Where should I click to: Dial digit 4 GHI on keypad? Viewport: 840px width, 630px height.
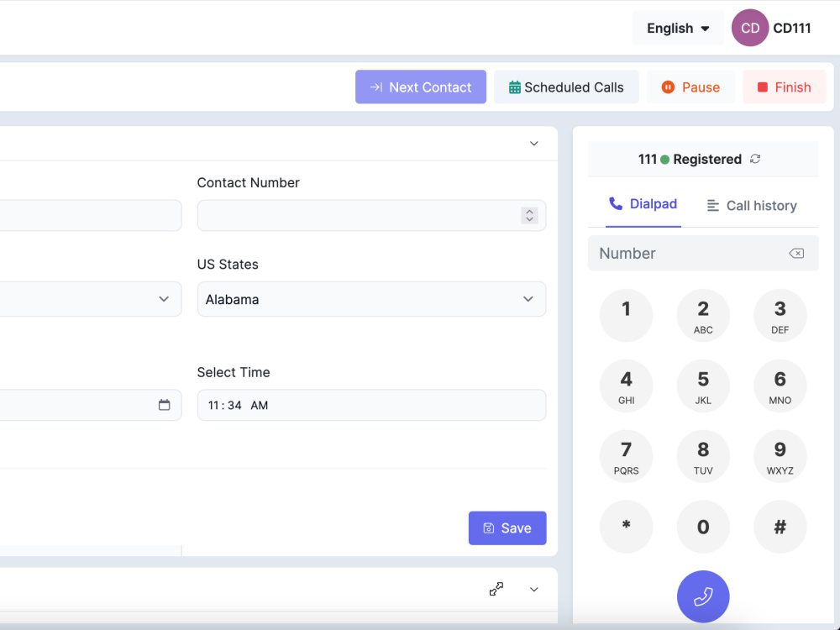pos(627,386)
